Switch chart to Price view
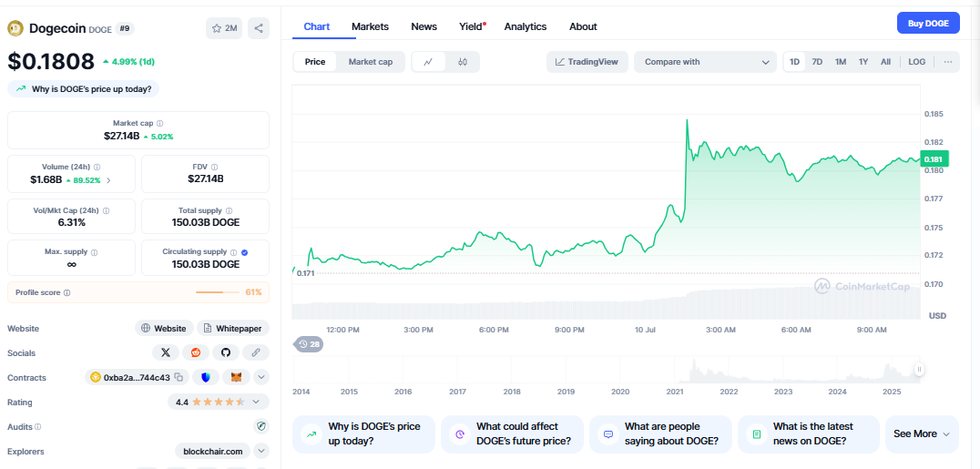Screen dimensions: 980x469 [315, 62]
